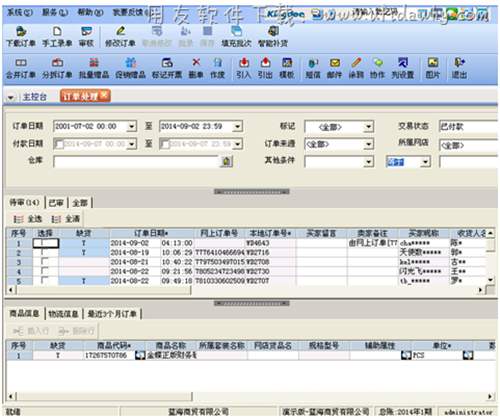Expand the 标记 dropdown
This screenshot has height=420, width=500.
[368, 127]
